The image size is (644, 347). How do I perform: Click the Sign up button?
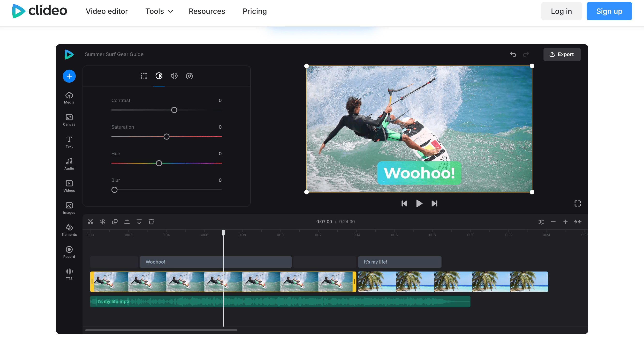[609, 11]
